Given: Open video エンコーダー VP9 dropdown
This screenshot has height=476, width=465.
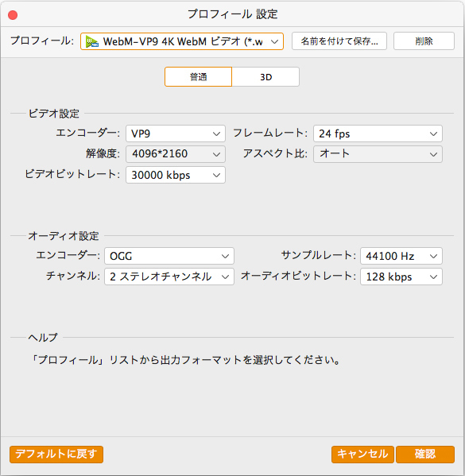Looking at the screenshot, I should (x=176, y=134).
